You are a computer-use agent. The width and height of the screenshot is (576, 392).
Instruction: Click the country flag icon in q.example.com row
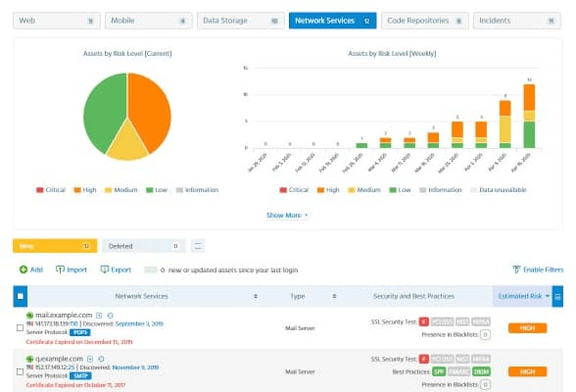coord(29,367)
